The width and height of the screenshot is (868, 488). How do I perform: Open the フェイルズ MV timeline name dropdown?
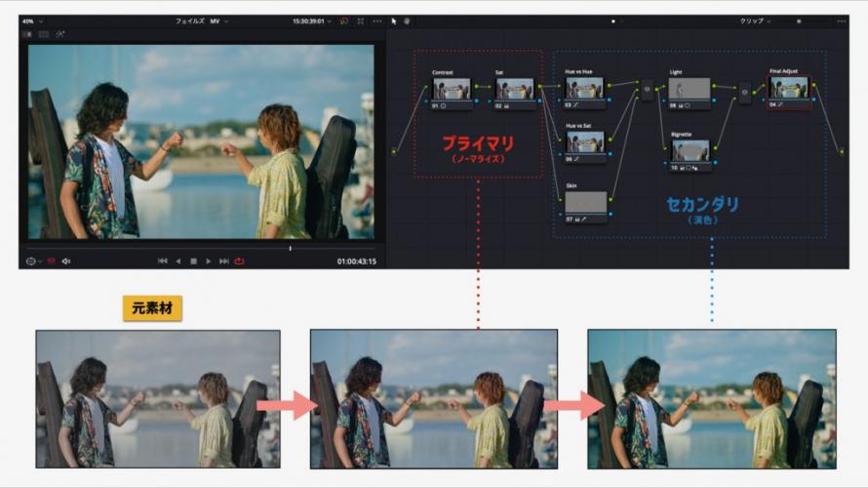(x=202, y=21)
